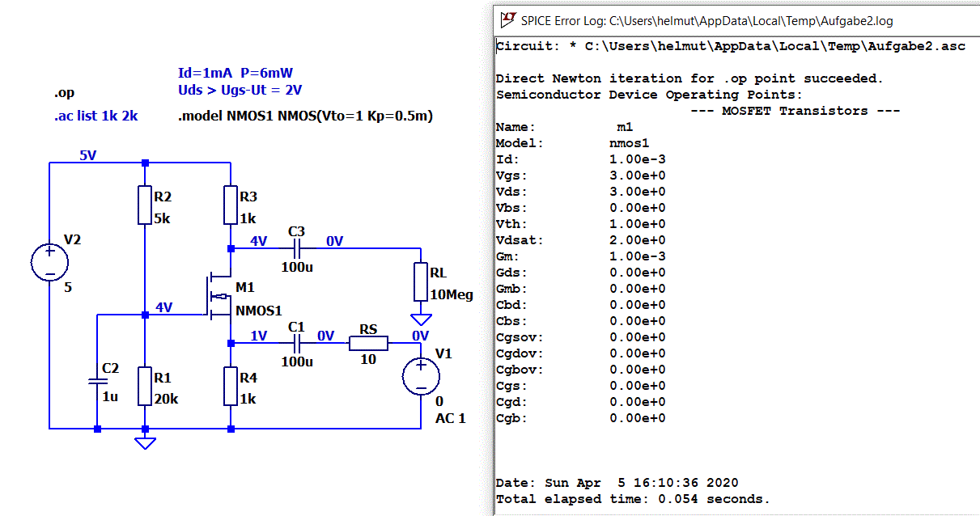
Task: Click capacitor C1 100u symbol
Action: click(x=296, y=343)
